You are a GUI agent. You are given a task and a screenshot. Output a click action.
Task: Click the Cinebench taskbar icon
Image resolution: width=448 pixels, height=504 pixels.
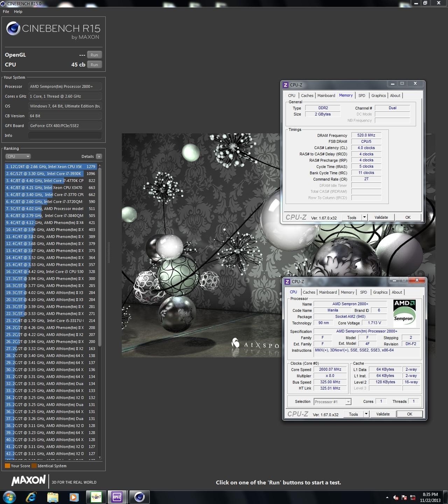[x=139, y=497]
